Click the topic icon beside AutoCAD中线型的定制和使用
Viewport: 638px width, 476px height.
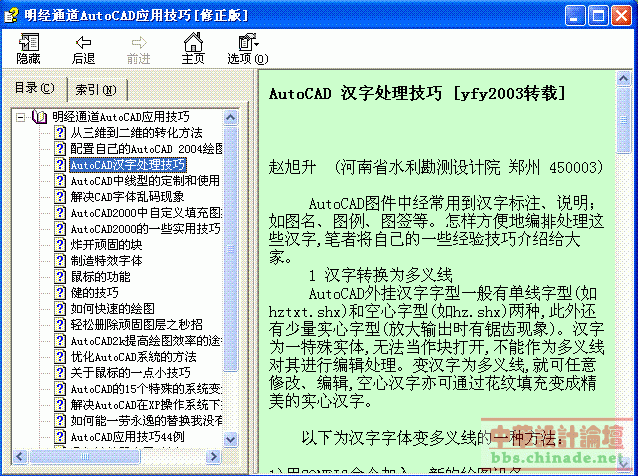(x=60, y=181)
